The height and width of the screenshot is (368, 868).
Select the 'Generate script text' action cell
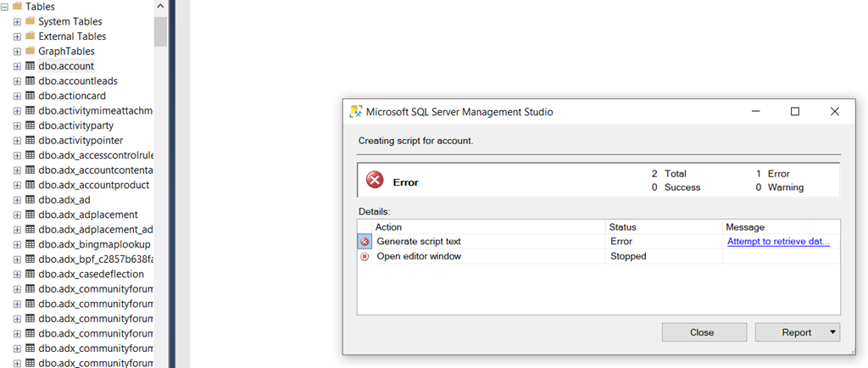(x=489, y=242)
